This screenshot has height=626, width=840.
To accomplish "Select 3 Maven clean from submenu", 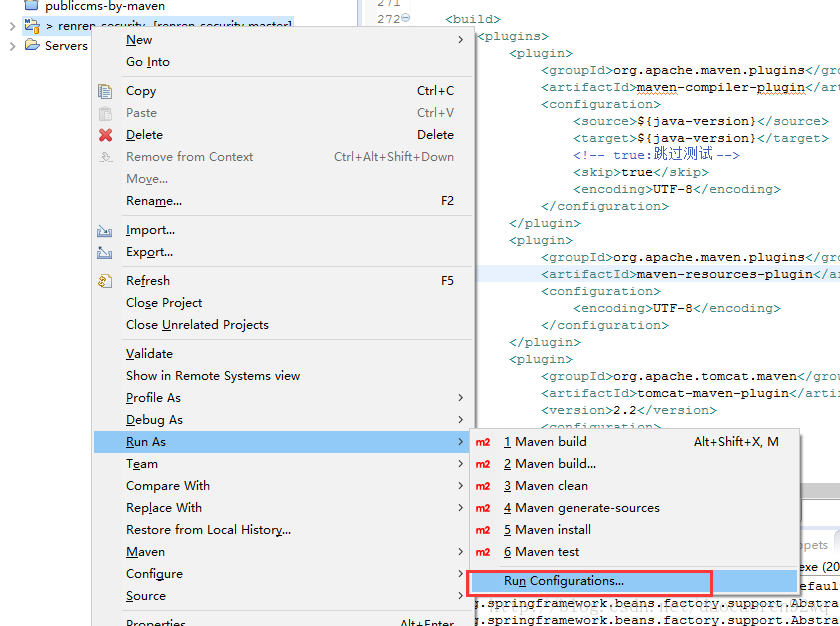I will [634, 486].
